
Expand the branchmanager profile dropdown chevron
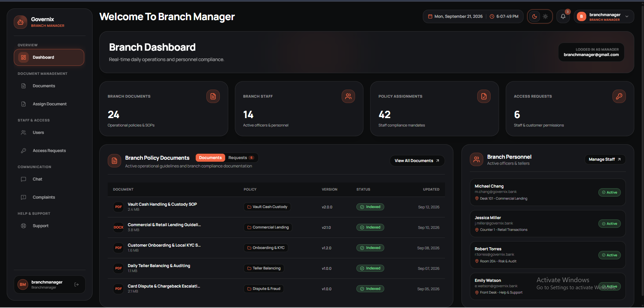click(627, 16)
